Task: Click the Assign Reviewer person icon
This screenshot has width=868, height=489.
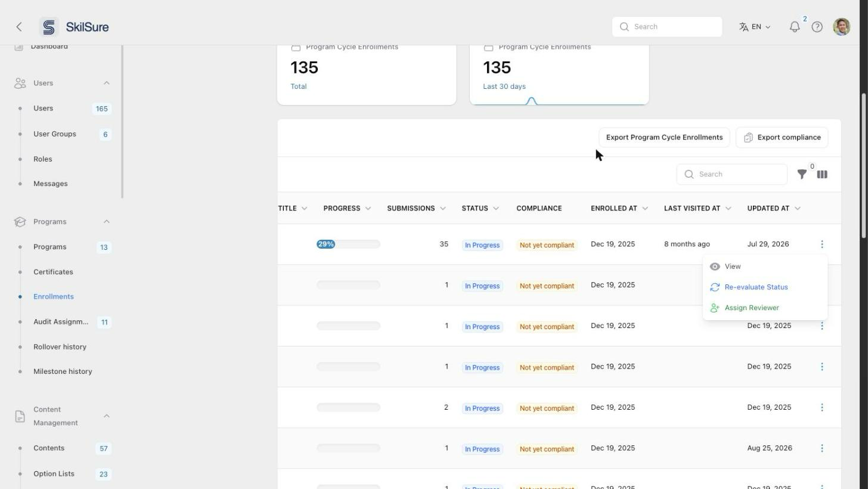Action: coord(715,308)
